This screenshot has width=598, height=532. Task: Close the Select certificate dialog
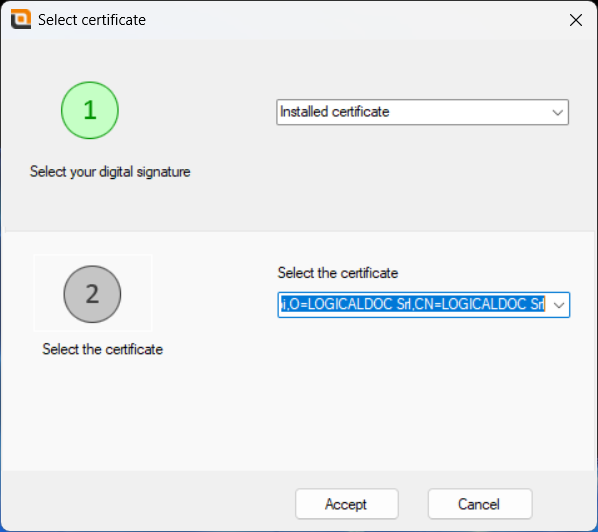click(x=575, y=20)
